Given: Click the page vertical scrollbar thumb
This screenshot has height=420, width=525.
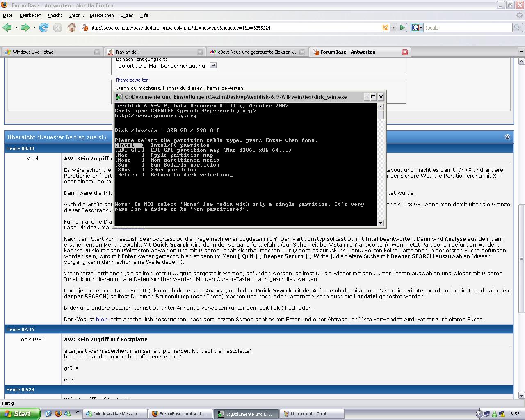Looking at the screenshot, I should [521, 258].
